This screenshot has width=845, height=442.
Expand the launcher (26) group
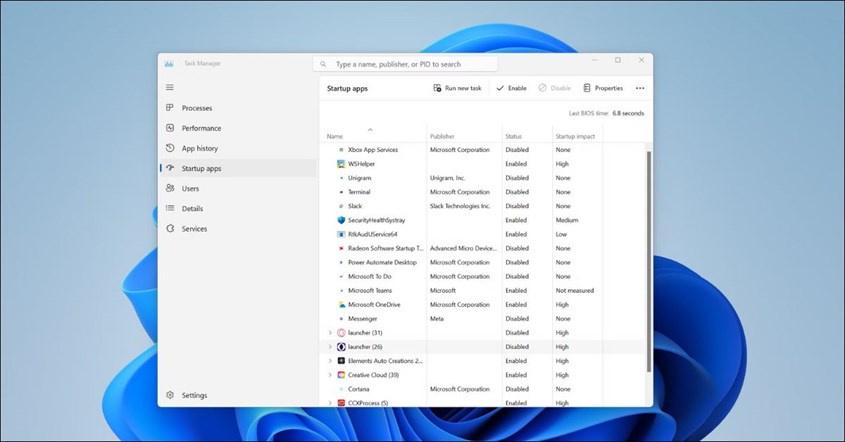(330, 347)
